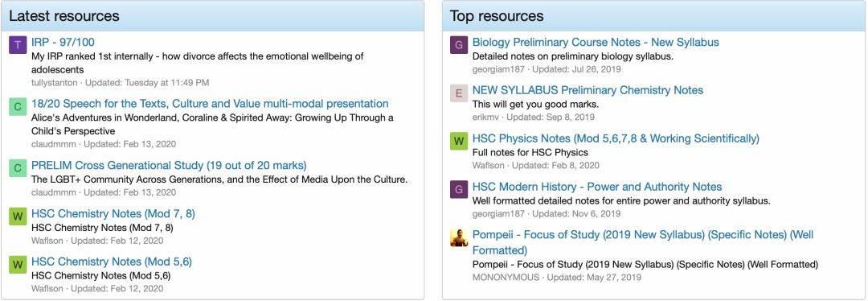The image size is (868, 301).
Task: Click G avatar next to HSC Modern History
Action: coord(459,190)
